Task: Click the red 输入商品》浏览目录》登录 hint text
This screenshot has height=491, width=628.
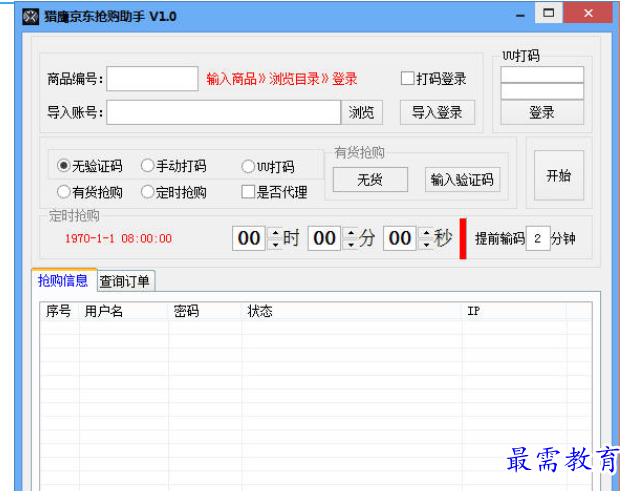Action: click(x=282, y=78)
